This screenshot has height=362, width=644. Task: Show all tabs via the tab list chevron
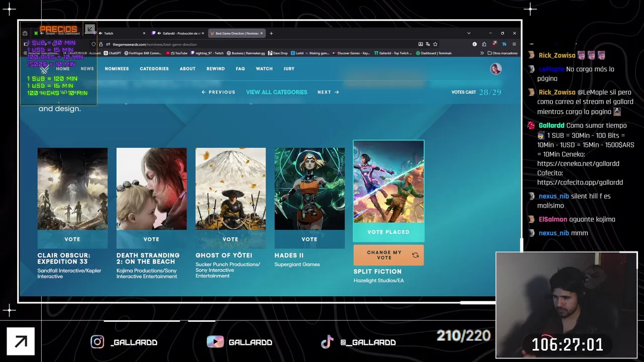tap(468, 33)
